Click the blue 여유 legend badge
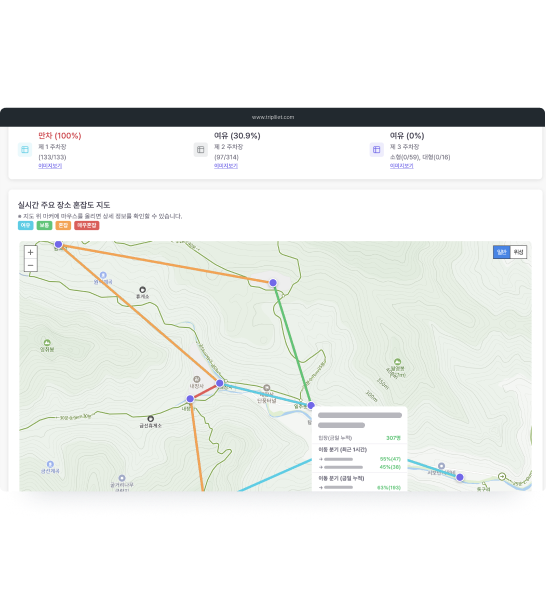The width and height of the screenshot is (546, 600). point(26,225)
